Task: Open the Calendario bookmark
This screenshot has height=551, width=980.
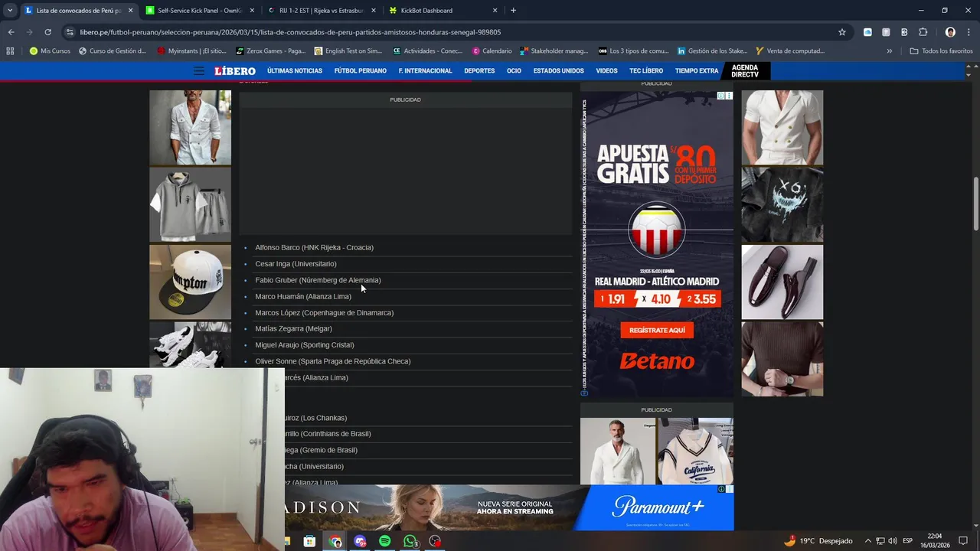Action: 492,51
